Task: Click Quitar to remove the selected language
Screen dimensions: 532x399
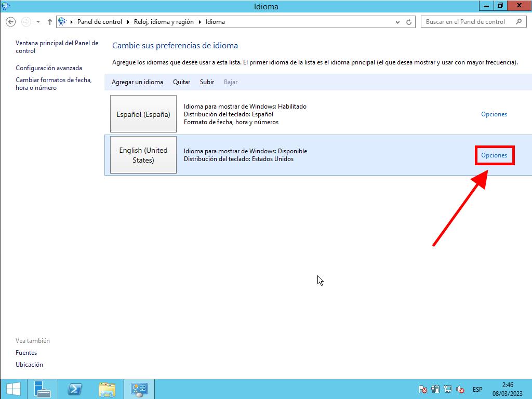Action: (x=181, y=82)
